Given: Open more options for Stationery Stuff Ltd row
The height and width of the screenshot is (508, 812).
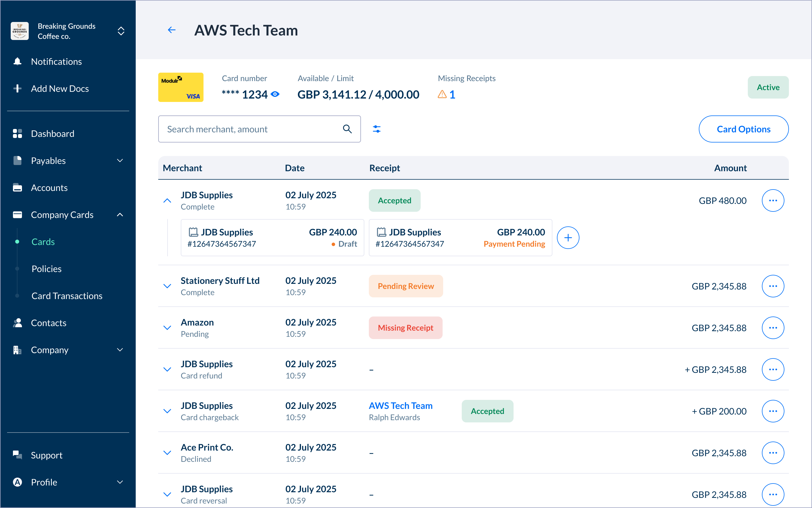Looking at the screenshot, I should [773, 286].
